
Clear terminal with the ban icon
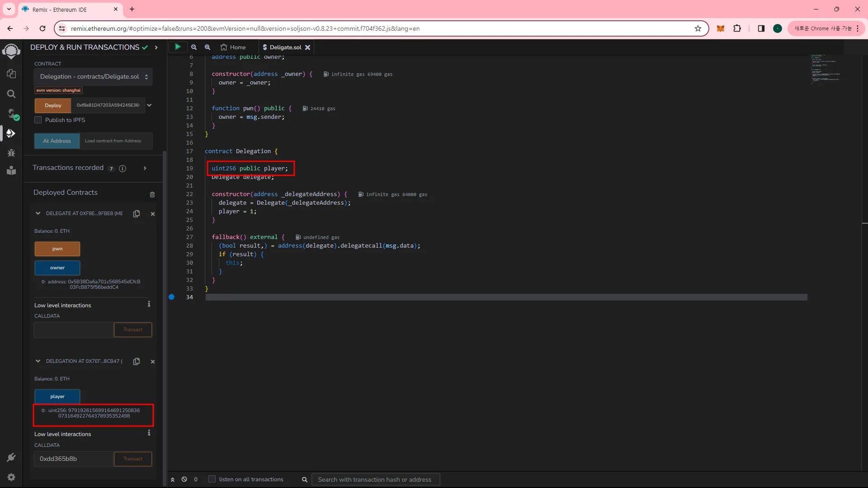point(184,479)
